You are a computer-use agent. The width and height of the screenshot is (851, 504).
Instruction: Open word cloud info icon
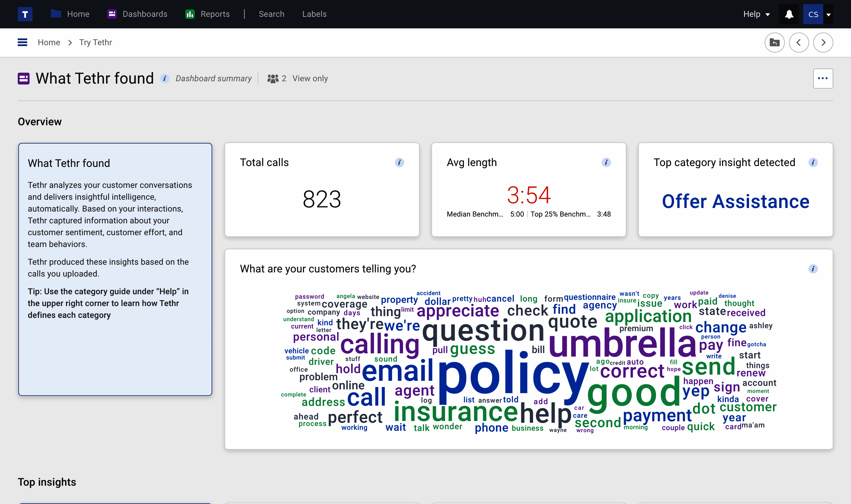click(813, 269)
